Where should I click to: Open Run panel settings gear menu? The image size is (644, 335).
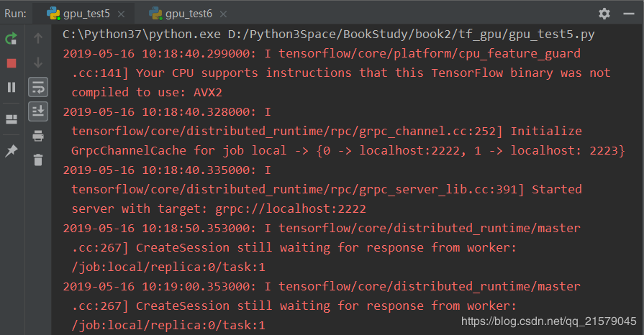click(604, 14)
